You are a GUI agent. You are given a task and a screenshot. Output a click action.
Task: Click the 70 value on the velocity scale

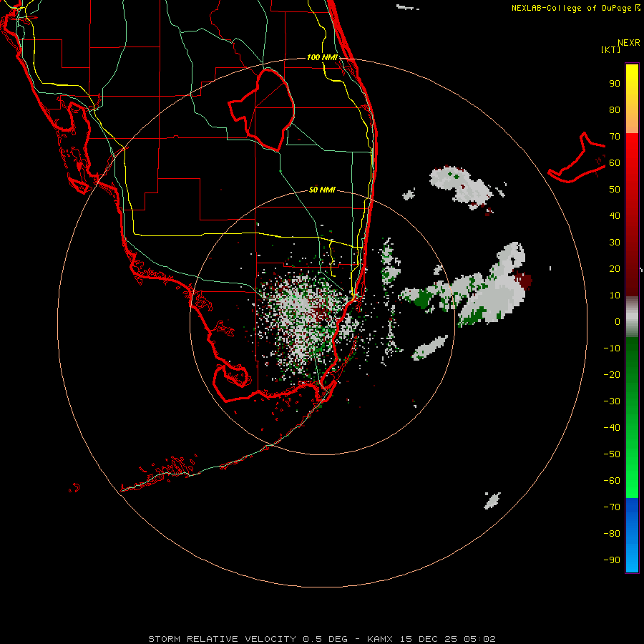pyautogui.click(x=615, y=137)
